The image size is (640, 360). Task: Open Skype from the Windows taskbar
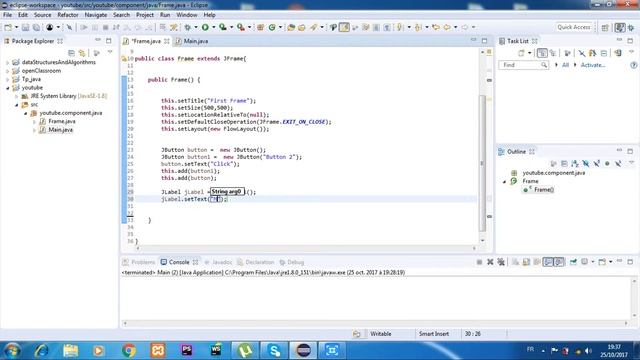point(274,350)
